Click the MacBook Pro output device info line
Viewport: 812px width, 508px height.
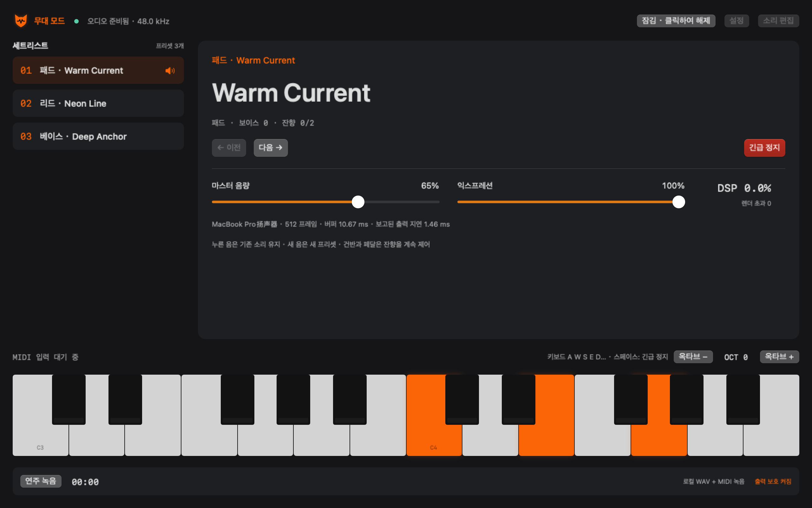[331, 224]
